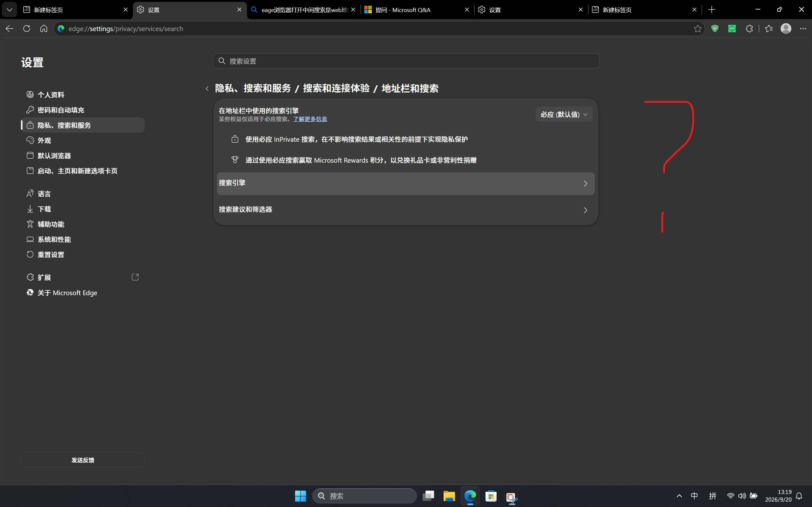Viewport: 812px width, 507px height.
Task: Click 隐私、搜索和服务 breadcrumb link
Action: tap(253, 88)
